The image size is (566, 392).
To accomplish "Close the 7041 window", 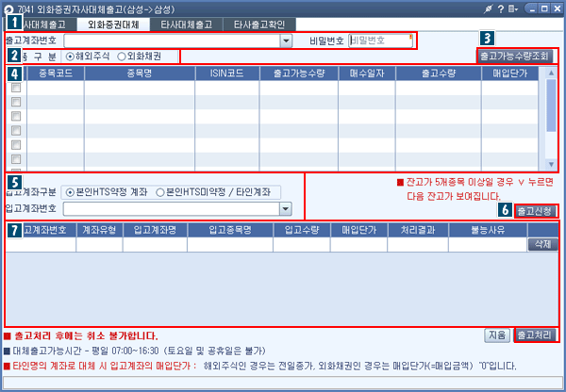I will tap(557, 8).
